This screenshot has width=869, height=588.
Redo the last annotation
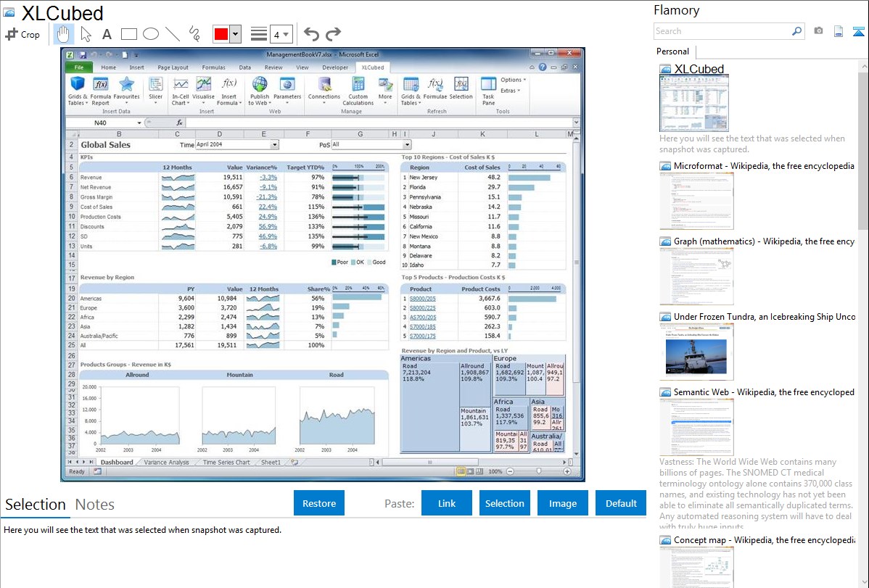click(x=333, y=34)
